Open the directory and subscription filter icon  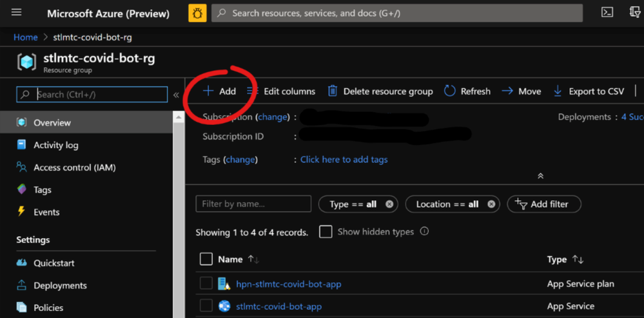click(636, 12)
